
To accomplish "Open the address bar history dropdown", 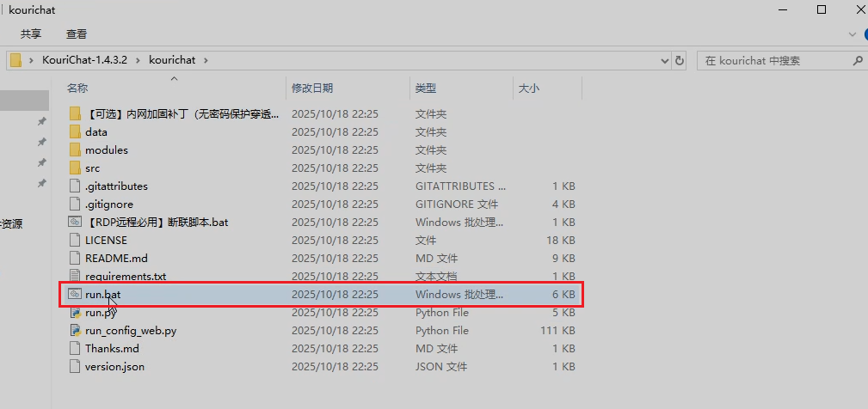I will (664, 61).
